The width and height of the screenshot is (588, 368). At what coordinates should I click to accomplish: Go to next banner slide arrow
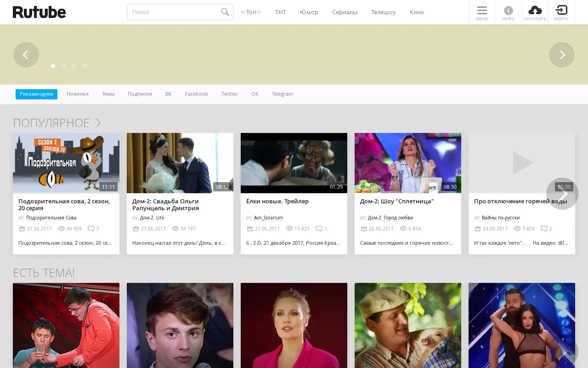tap(562, 55)
